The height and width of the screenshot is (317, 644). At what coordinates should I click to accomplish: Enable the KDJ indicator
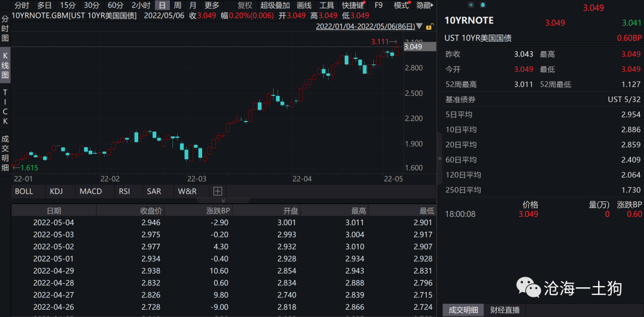pos(57,191)
